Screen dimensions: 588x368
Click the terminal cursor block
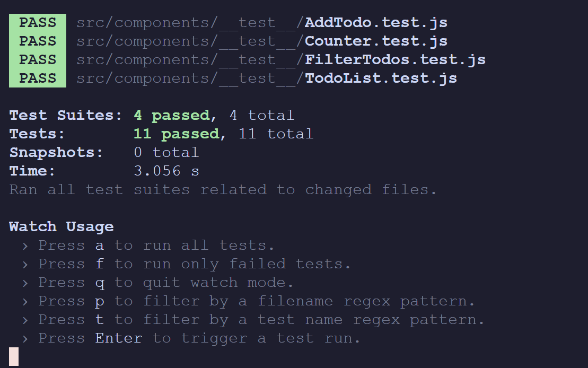click(14, 356)
